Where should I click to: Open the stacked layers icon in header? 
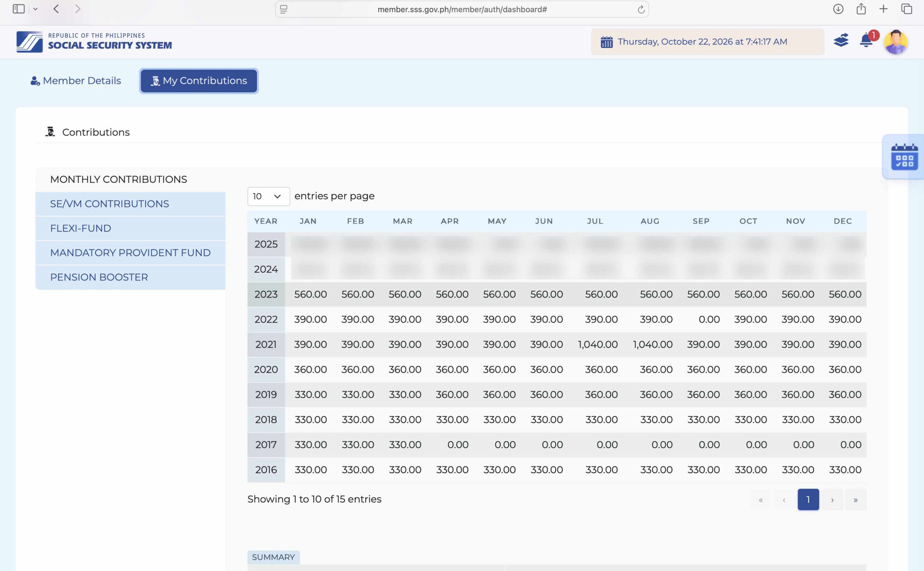click(x=841, y=40)
